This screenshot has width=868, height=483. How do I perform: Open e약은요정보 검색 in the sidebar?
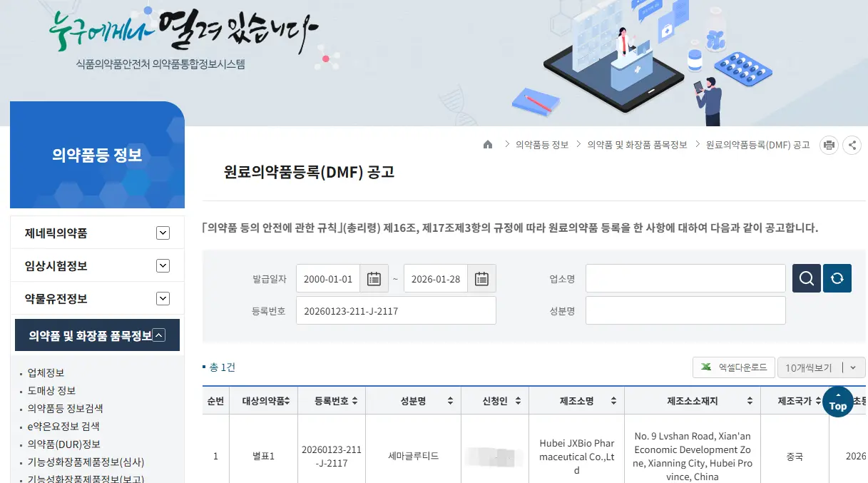(63, 427)
